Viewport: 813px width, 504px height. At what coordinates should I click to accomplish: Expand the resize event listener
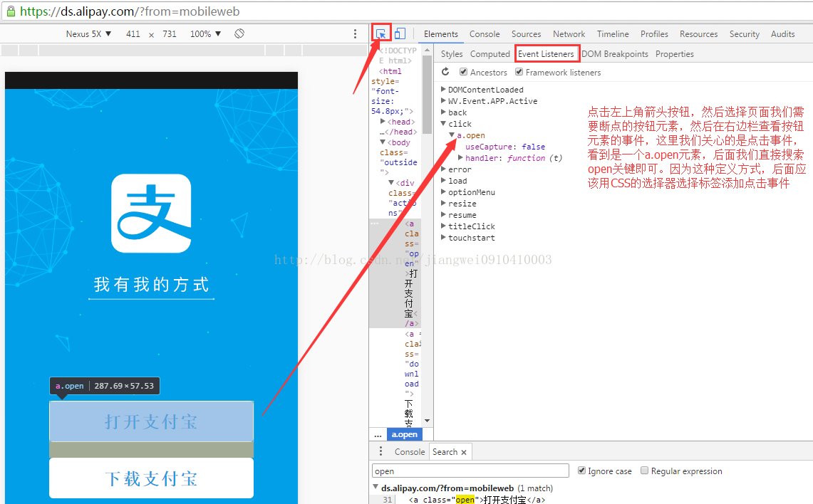coord(443,203)
